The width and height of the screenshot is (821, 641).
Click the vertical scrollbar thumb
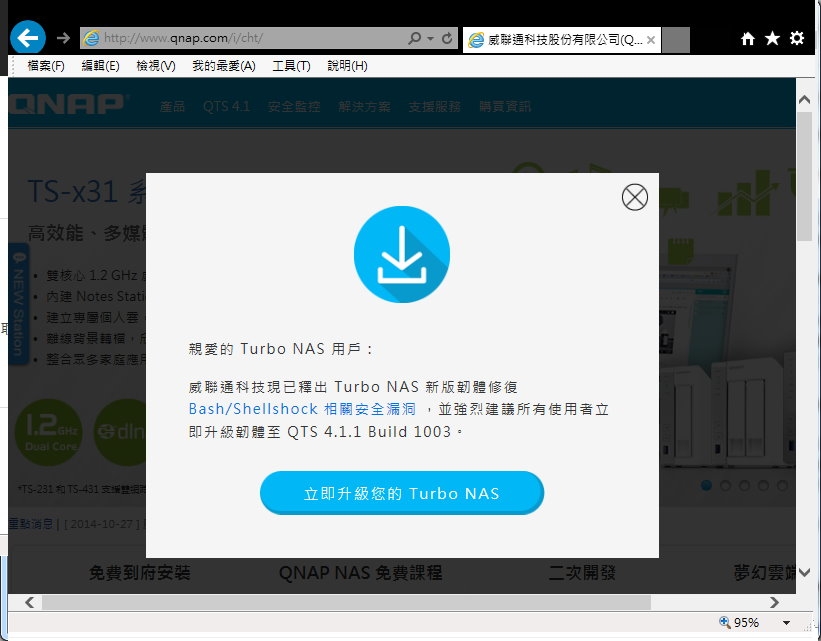804,176
